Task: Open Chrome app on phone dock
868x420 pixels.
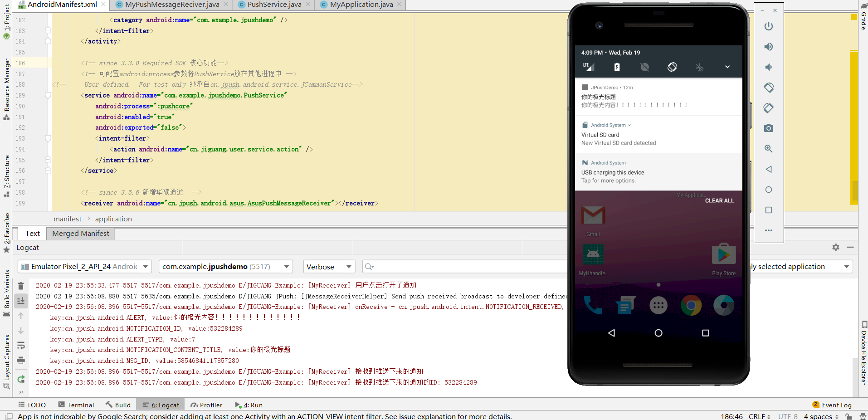Action: [691, 305]
